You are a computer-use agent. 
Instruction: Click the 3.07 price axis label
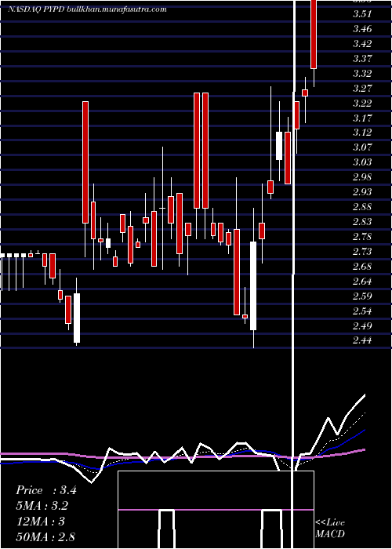tap(361, 147)
